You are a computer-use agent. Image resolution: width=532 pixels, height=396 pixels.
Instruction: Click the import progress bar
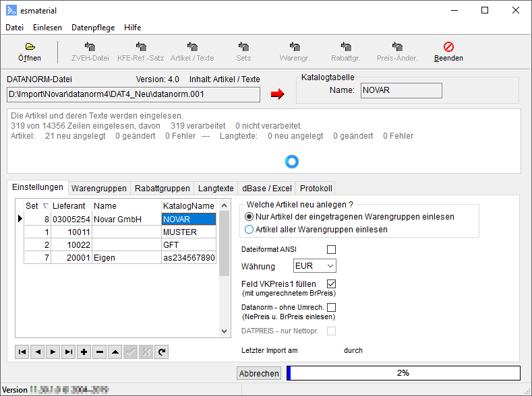point(403,373)
